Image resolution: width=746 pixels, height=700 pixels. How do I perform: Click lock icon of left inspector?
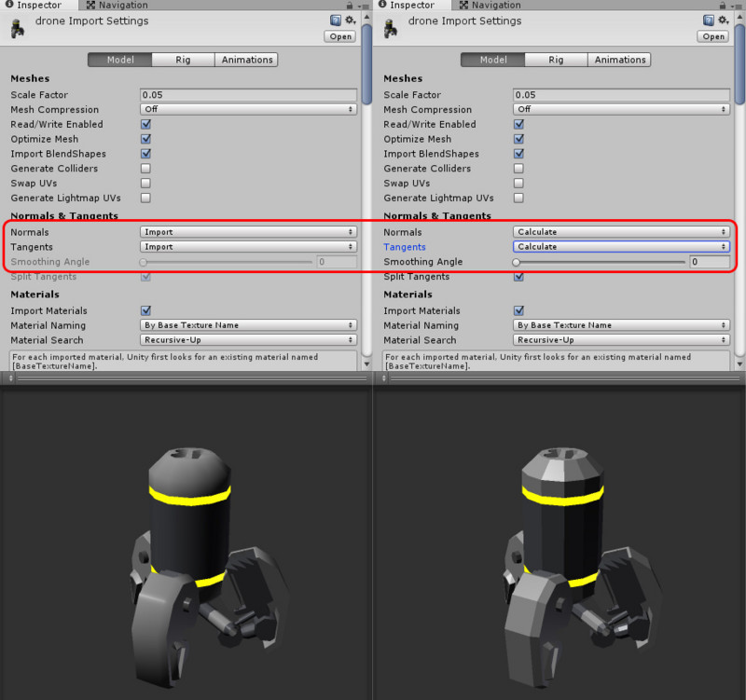point(350,6)
